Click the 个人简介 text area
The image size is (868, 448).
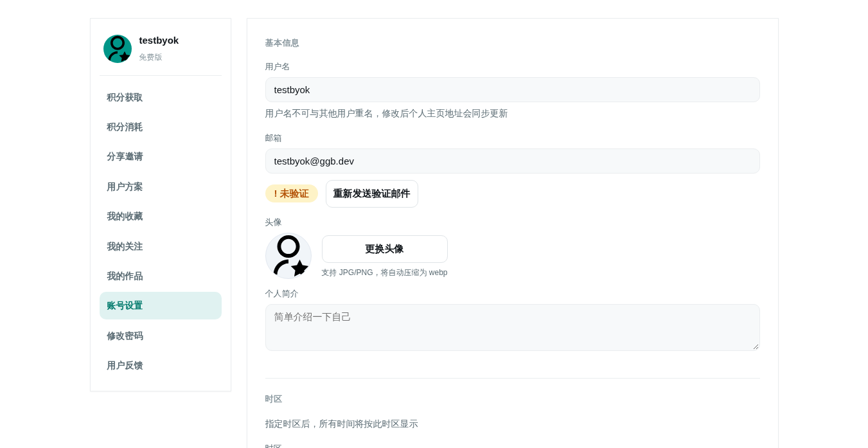point(513,328)
